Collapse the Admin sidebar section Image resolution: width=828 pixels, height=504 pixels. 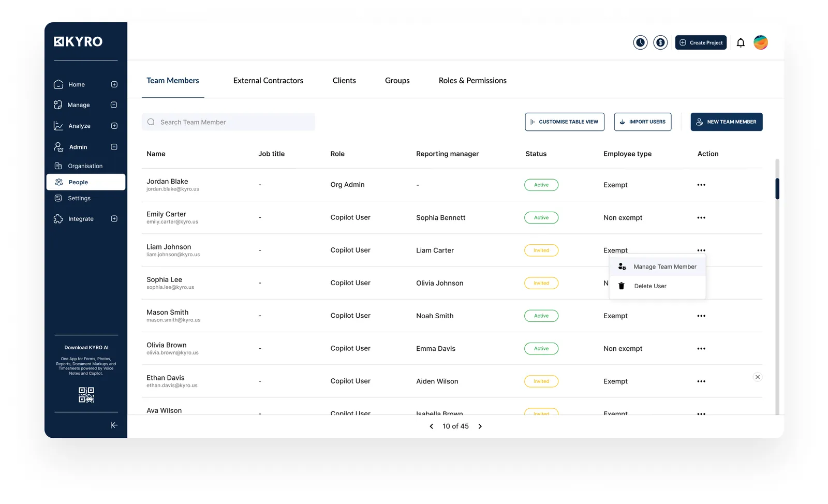coord(114,147)
